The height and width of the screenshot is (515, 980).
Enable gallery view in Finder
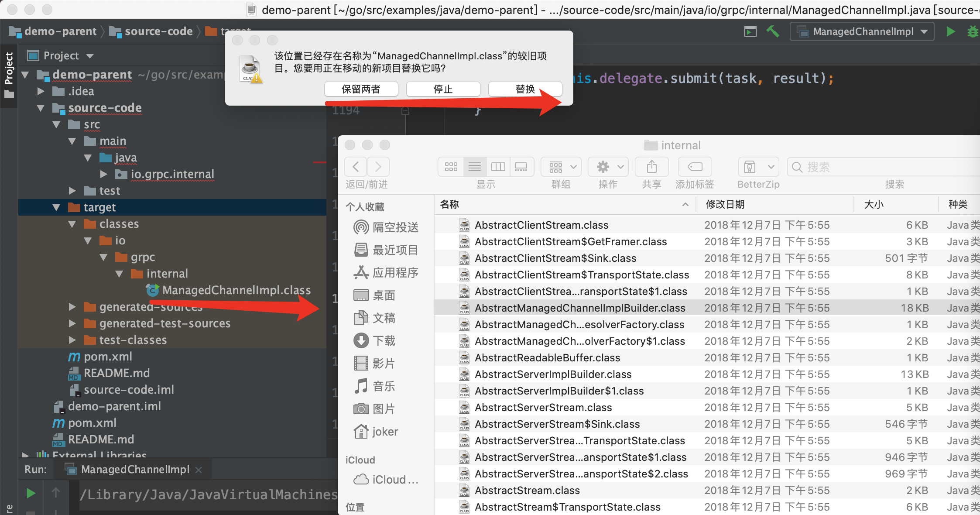pos(521,166)
